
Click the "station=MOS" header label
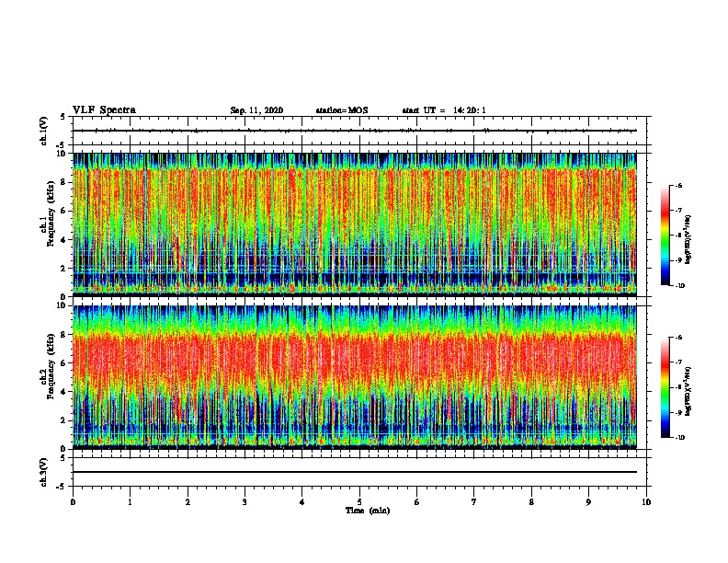click(342, 110)
